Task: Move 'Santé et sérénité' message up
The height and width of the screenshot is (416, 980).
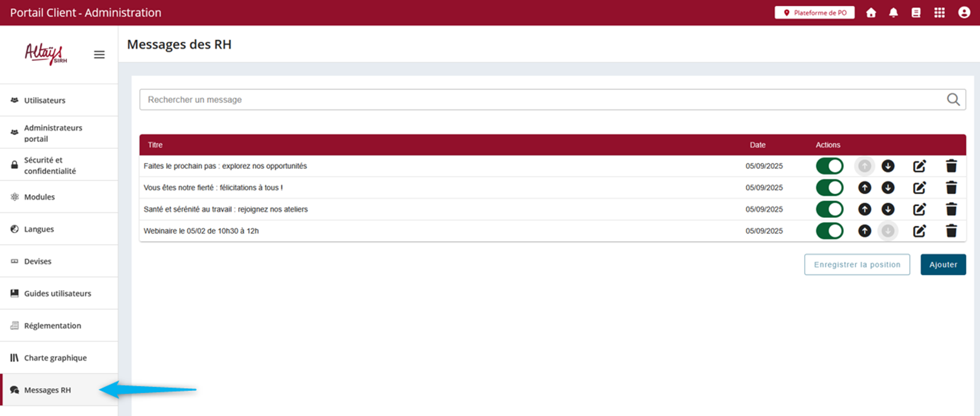Action: coord(864,209)
